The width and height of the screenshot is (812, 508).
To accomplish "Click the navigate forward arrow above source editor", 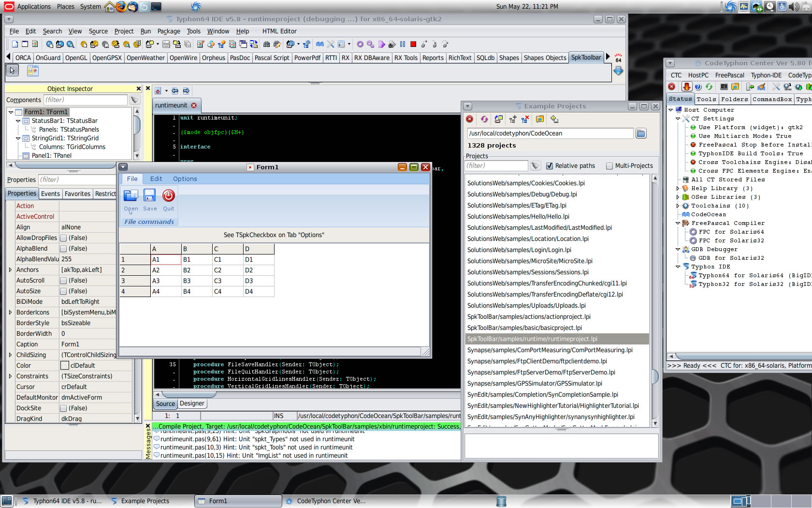I will [x=186, y=91].
